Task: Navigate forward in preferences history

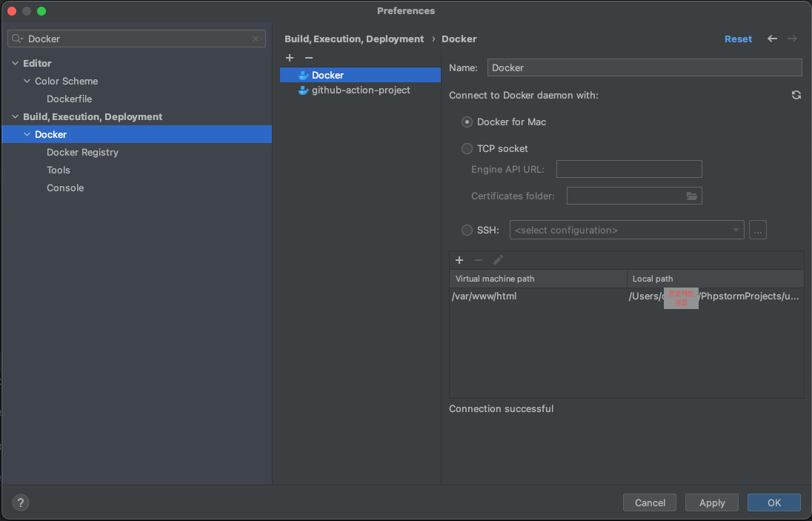Action: (x=792, y=39)
